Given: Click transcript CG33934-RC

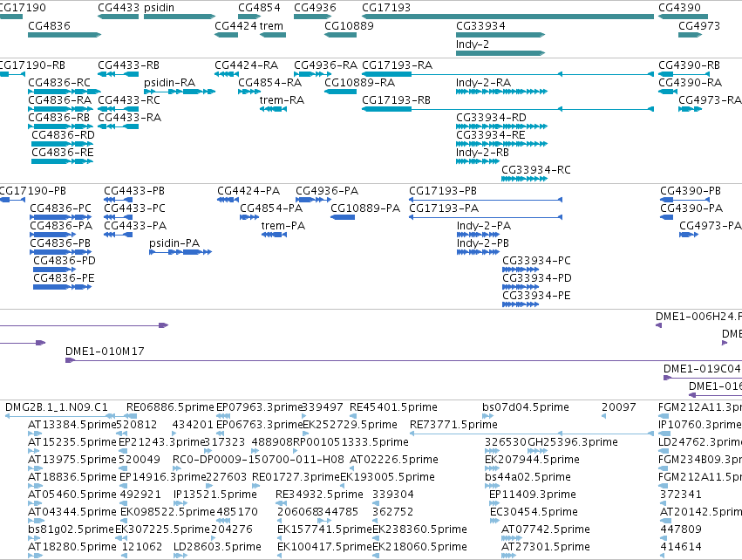Looking at the screenshot, I should [x=536, y=170].
